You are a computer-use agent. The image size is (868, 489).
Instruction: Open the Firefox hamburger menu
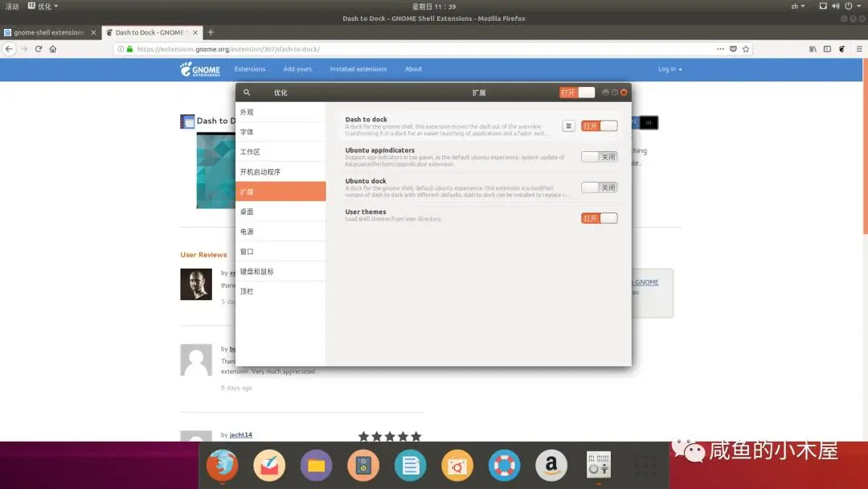(x=859, y=49)
